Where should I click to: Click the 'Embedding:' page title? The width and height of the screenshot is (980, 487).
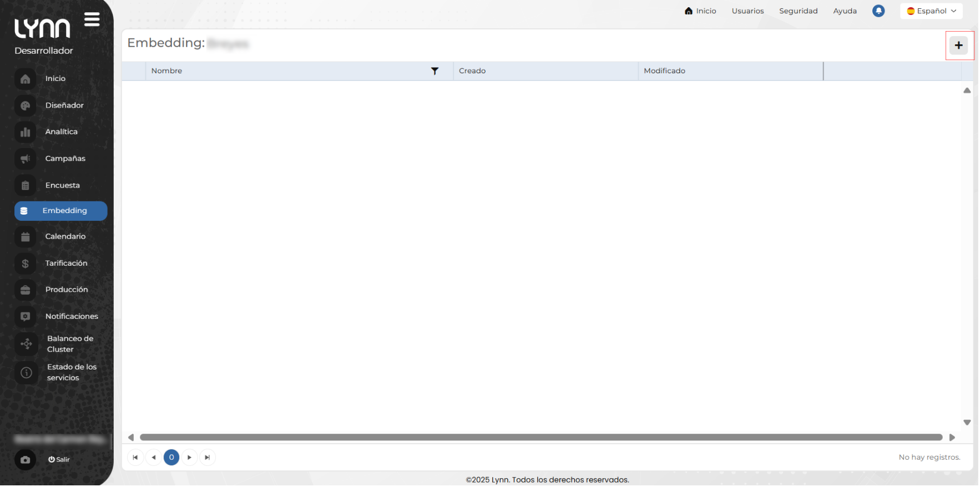pyautogui.click(x=166, y=43)
